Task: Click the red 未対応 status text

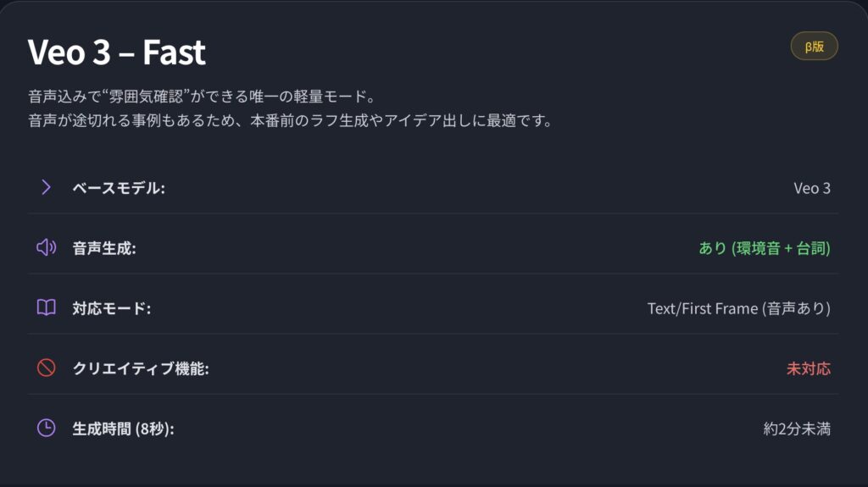Action: pyautogui.click(x=808, y=368)
